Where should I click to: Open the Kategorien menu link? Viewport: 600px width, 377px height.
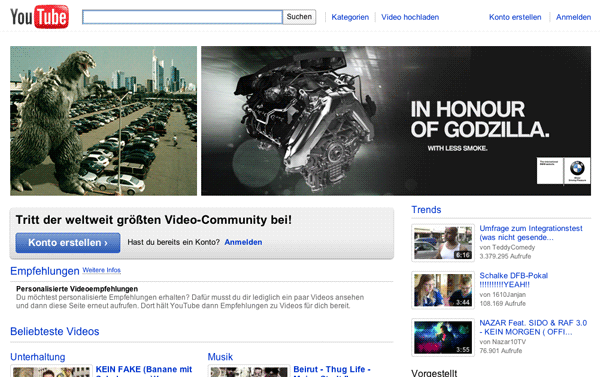point(350,17)
